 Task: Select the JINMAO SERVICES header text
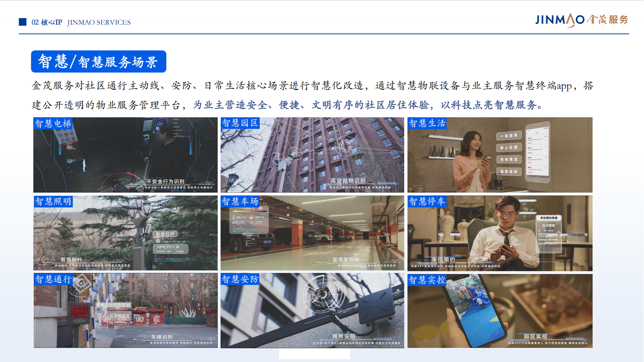click(x=99, y=22)
